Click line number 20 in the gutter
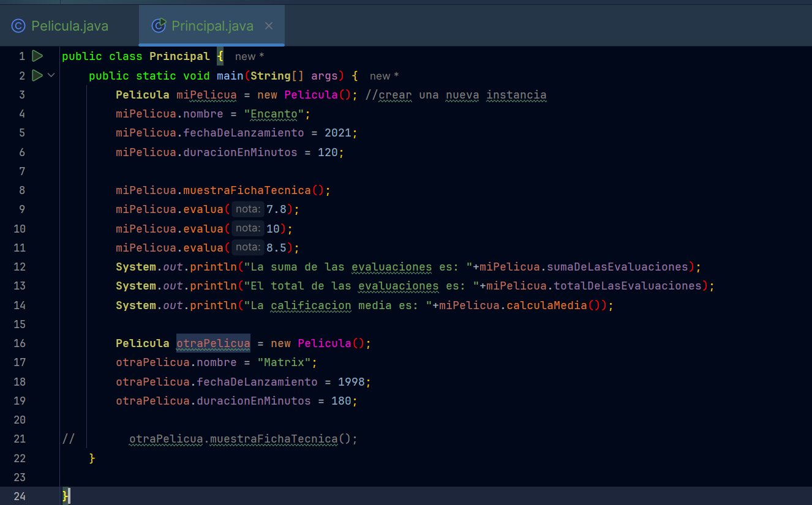 [19, 420]
